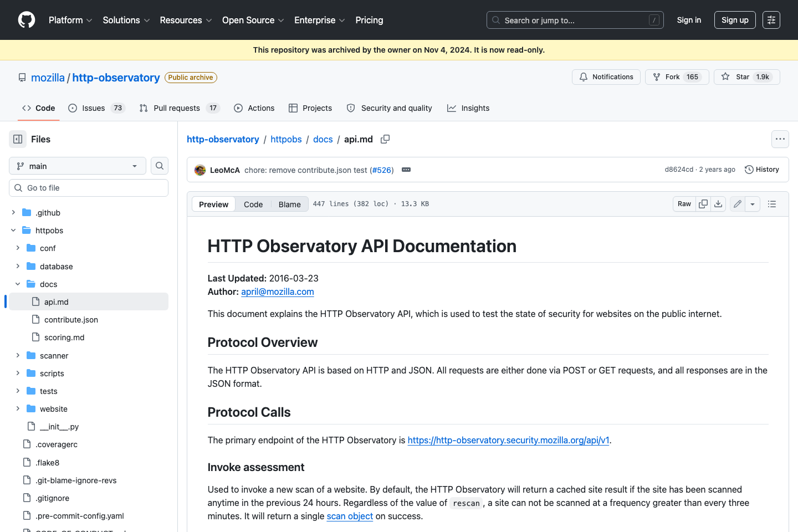Image resolution: width=798 pixels, height=532 pixels.
Task: Open the more file actions kebab icon
Action: coord(780,139)
